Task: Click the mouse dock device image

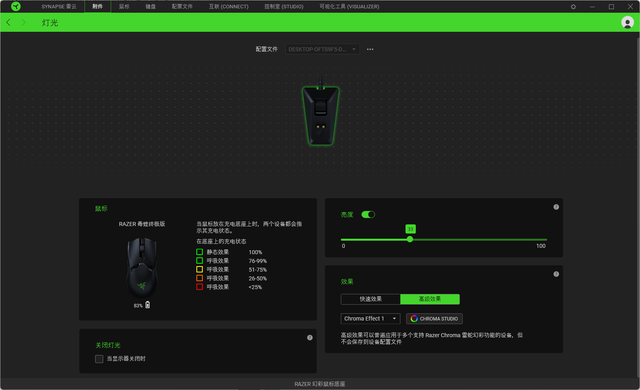Action: pos(320,113)
